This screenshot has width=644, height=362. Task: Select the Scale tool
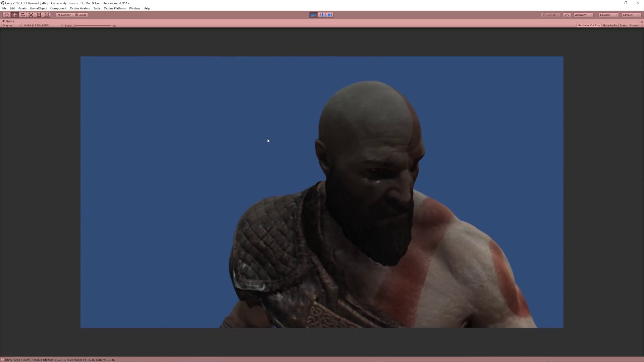click(x=31, y=15)
